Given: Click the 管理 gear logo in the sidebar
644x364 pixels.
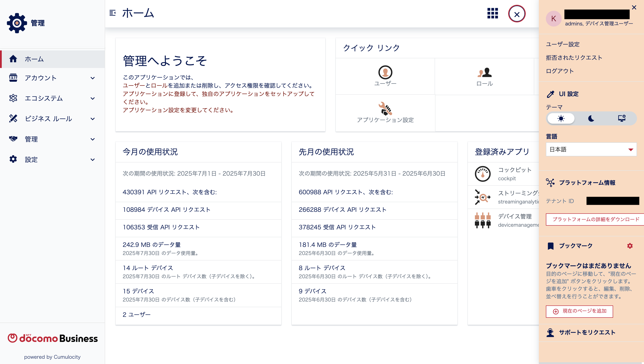Looking at the screenshot, I should pos(17,23).
